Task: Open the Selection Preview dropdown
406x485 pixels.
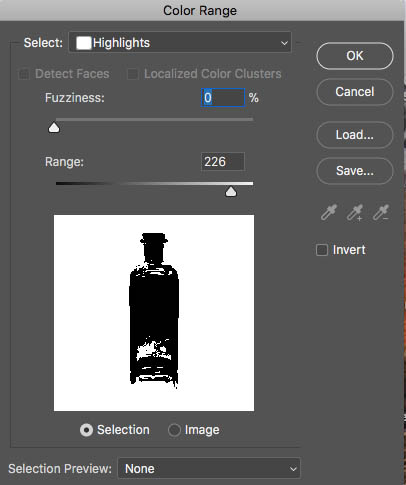Action: [x=209, y=469]
